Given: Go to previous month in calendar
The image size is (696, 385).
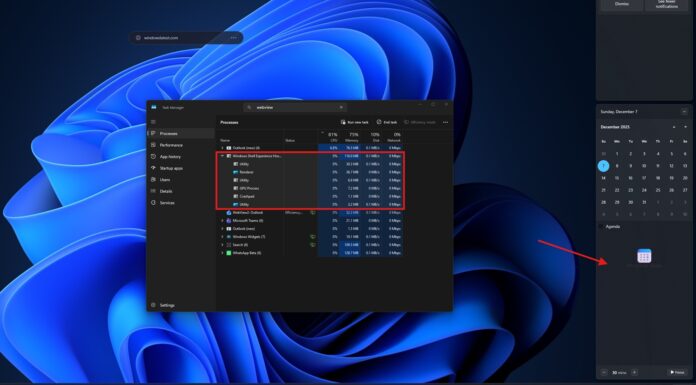Looking at the screenshot, I should click(x=674, y=127).
